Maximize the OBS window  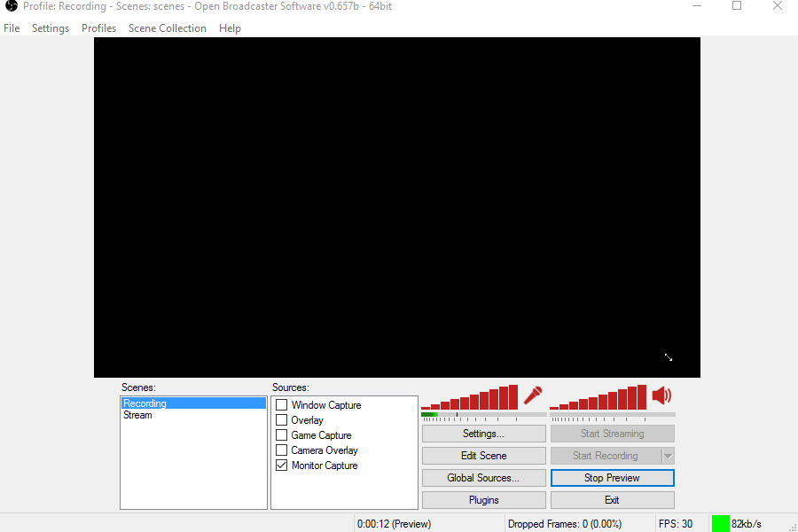(x=737, y=6)
